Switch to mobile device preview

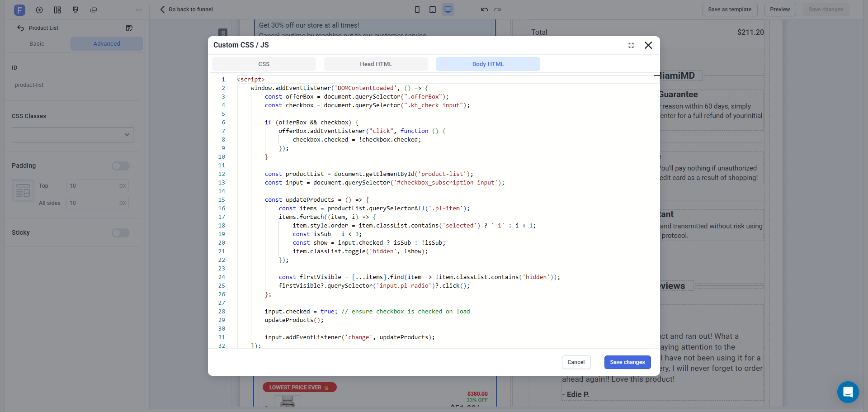coord(417,9)
